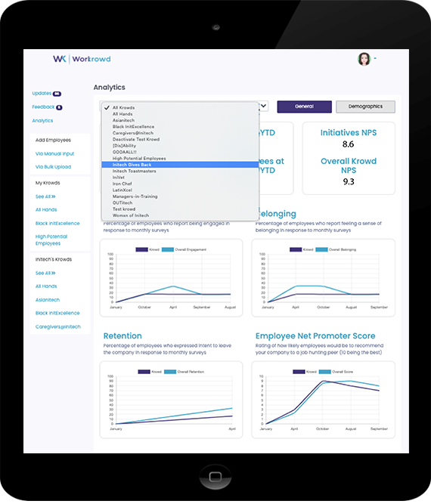This screenshot has height=504, width=431.
Task: Click See All under My Krowds
Action: pos(45,196)
